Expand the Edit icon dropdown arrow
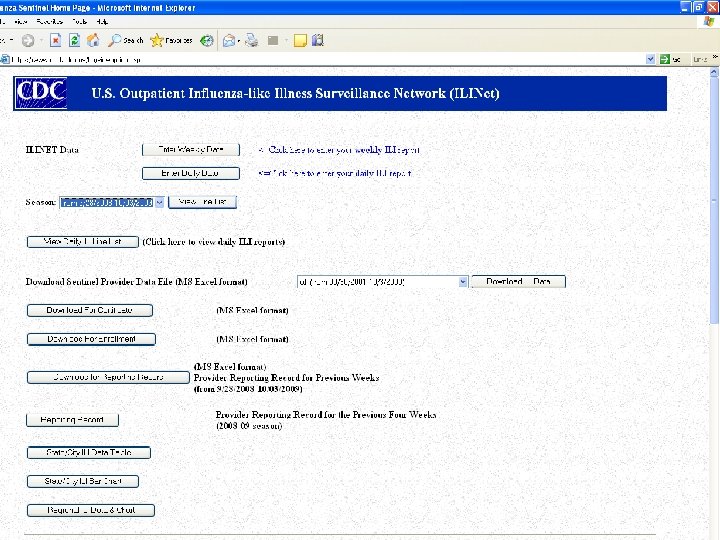This screenshot has height=540, width=720. (x=286, y=41)
